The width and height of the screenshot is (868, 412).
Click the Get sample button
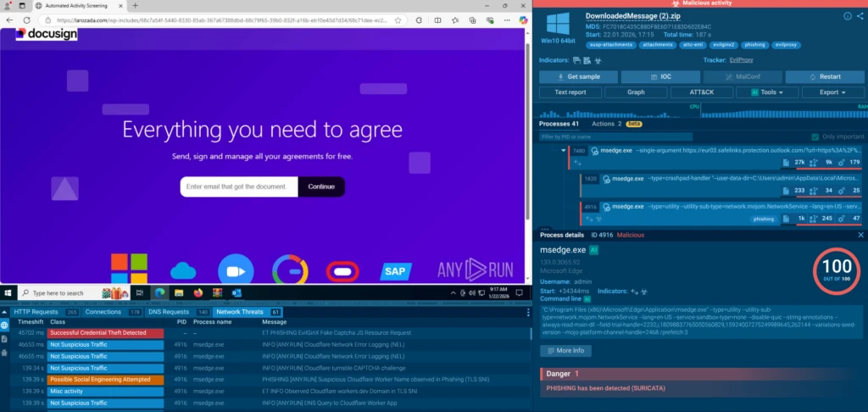pos(578,77)
